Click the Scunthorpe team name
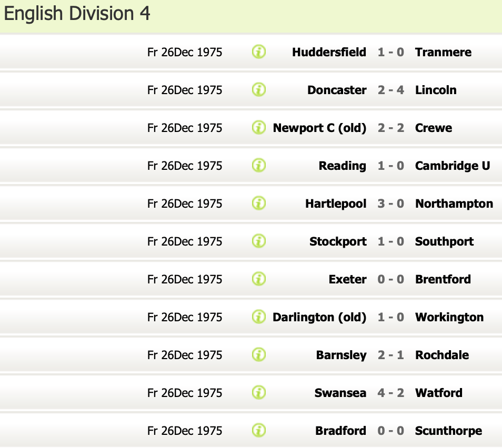The image size is (502, 448). [x=448, y=431]
